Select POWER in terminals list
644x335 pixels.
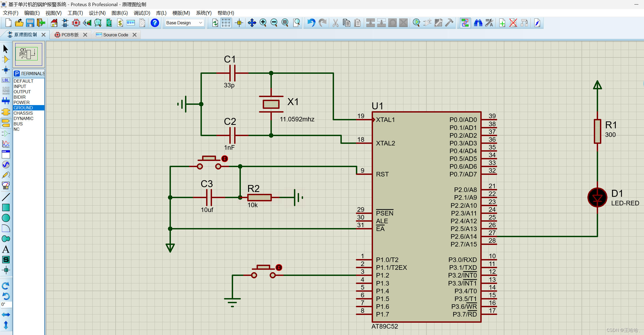tap(29, 102)
